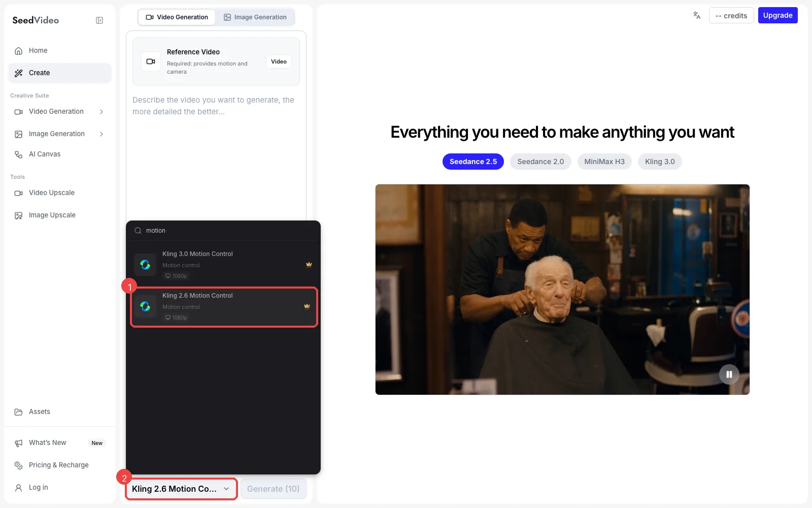Click the crown icon on Kling 2.6 row
The image size is (812, 508).
(307, 306)
